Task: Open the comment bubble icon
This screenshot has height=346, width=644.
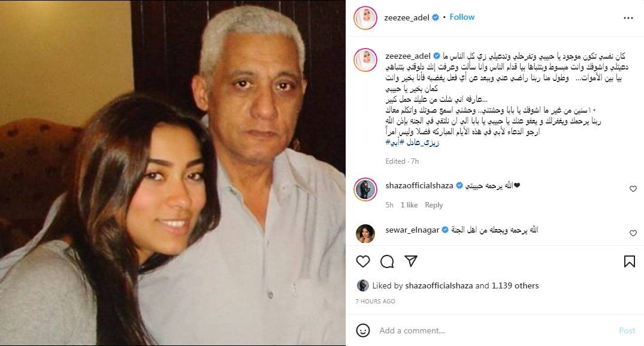Action: (387, 261)
